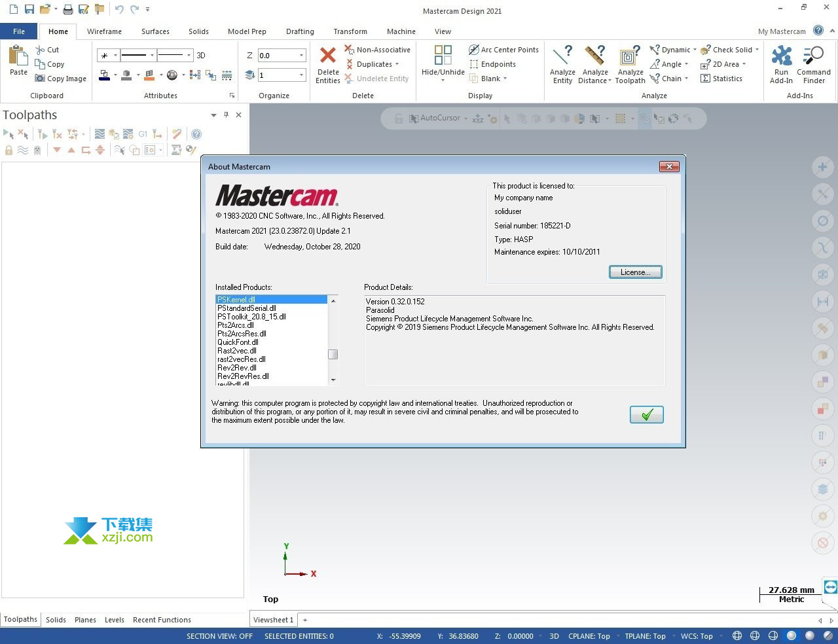Open Recent Functions tab
This screenshot has width=838, height=644.
162,620
